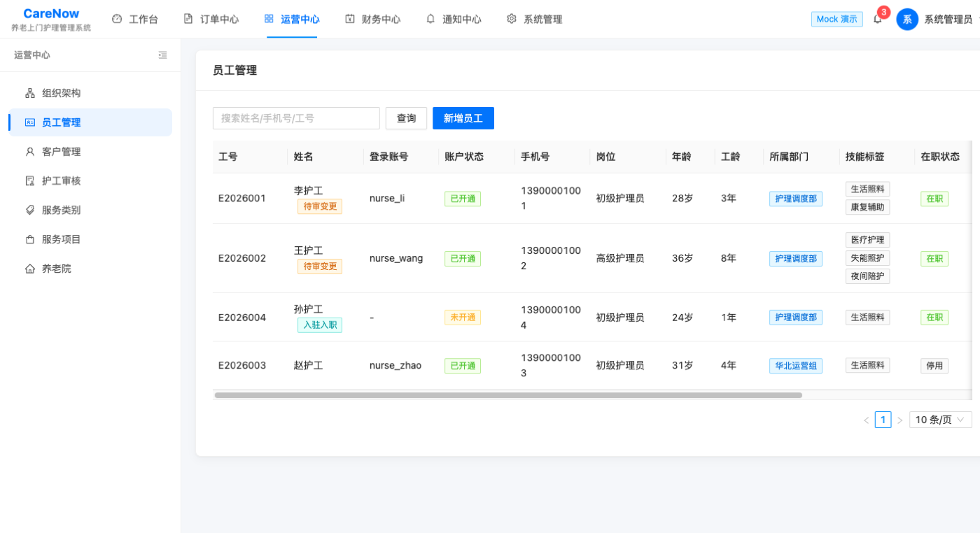Switch to 财务中心 top menu
The width and height of the screenshot is (980, 533).
(x=373, y=19)
